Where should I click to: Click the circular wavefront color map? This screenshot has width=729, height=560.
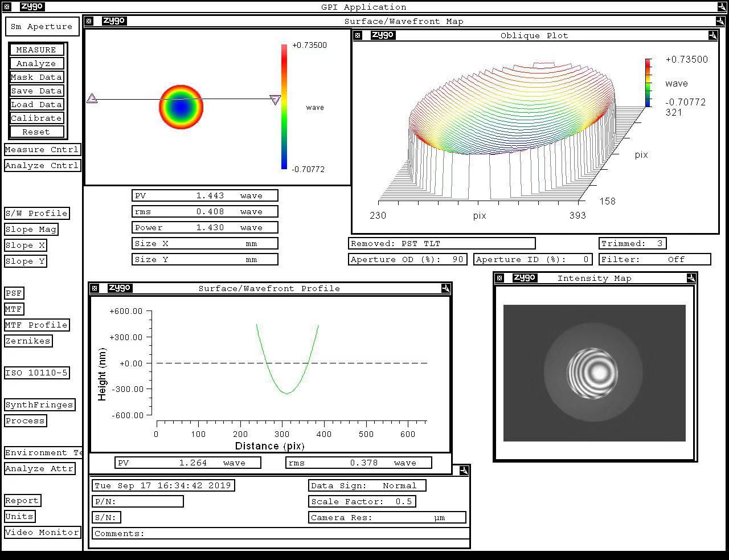(x=181, y=107)
